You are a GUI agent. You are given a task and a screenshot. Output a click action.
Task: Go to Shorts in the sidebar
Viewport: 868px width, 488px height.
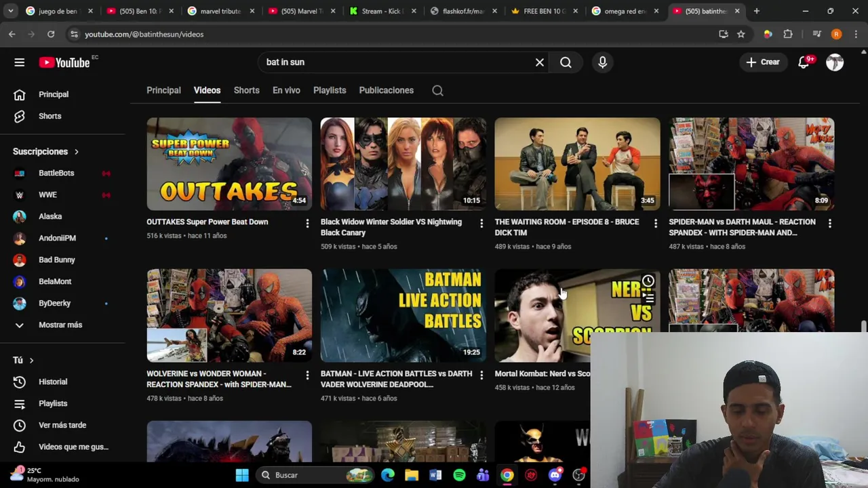click(50, 116)
